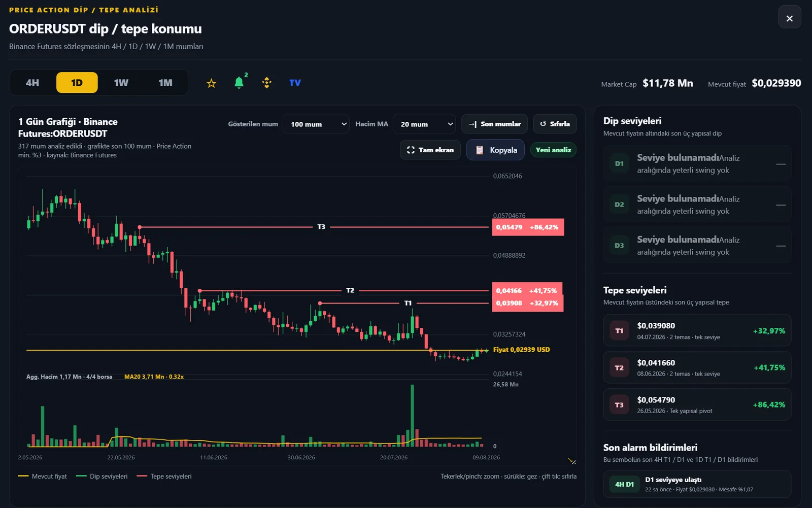Image resolution: width=812 pixels, height=508 pixels.
Task: Click the clipboard icon in Kopyala button
Action: tap(480, 150)
